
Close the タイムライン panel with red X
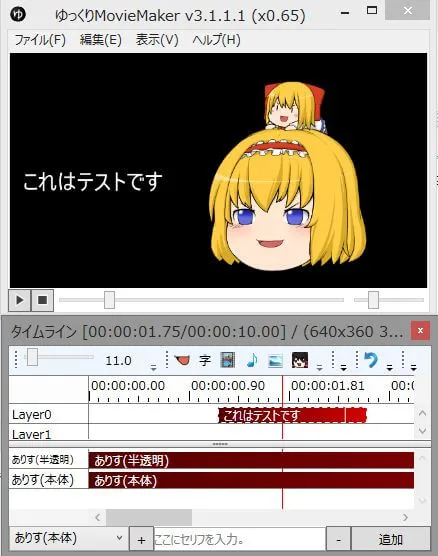[420, 330]
